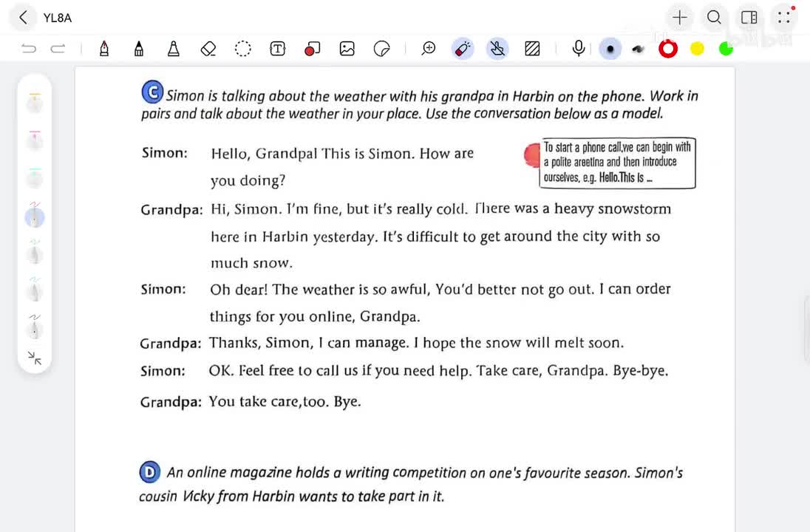Click the text 'you doing?'
This screenshot has height=532, width=810.
tap(248, 181)
